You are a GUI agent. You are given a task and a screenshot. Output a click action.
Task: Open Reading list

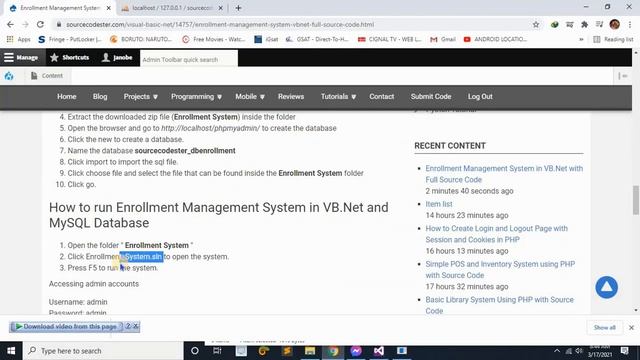tap(613, 39)
